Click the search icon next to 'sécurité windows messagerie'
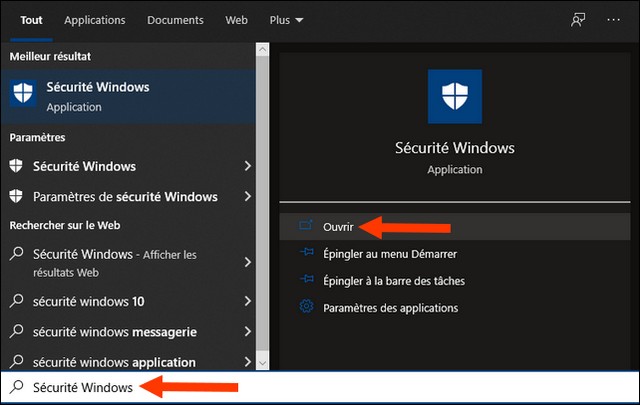This screenshot has height=405, width=640. (x=16, y=331)
